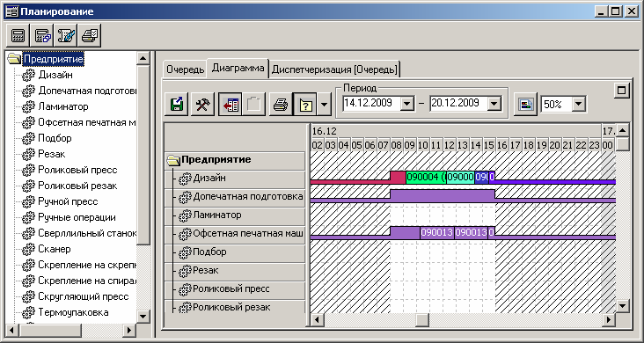Select Дизайн in the left tree
Image resolution: width=644 pixels, height=343 pixels.
[55, 75]
